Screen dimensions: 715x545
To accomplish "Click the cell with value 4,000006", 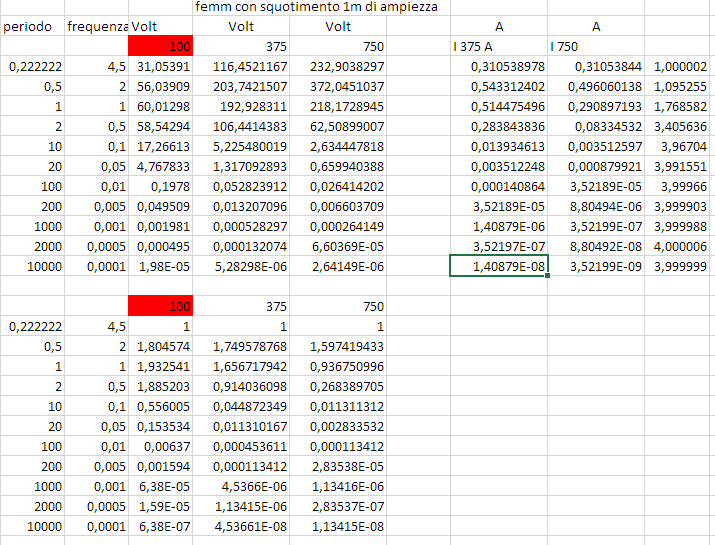I will click(x=679, y=246).
